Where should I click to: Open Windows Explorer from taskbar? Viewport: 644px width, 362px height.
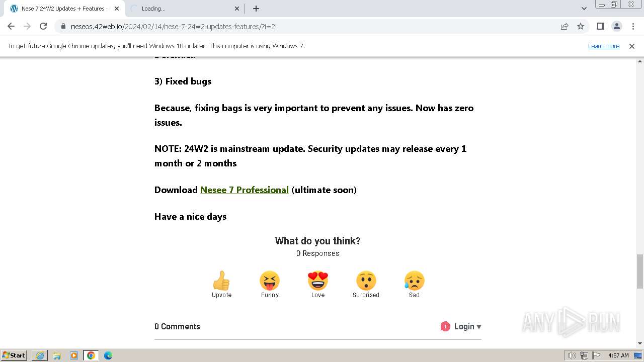[x=57, y=355]
